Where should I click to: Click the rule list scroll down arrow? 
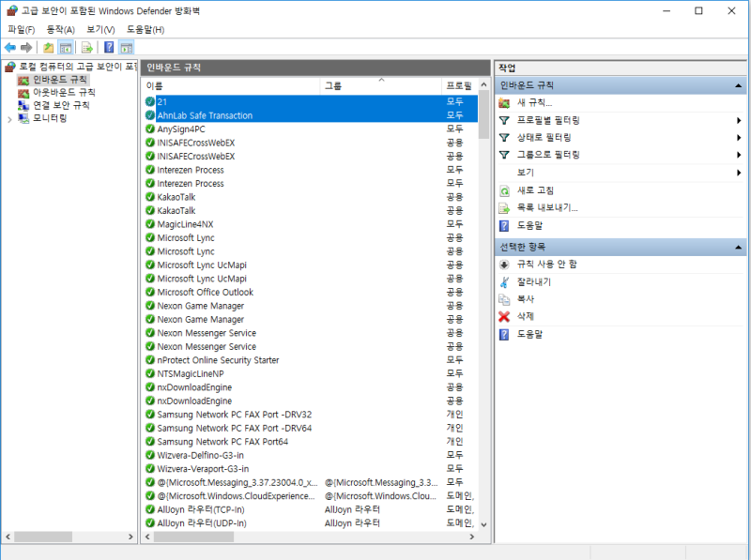point(483,524)
